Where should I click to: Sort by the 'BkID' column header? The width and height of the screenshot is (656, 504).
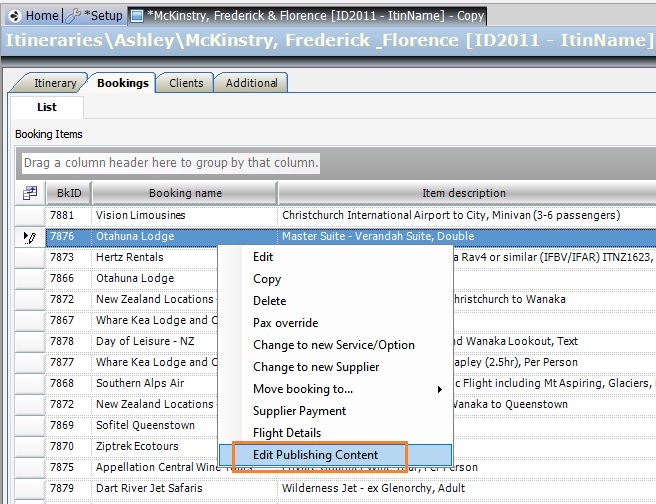point(68,193)
